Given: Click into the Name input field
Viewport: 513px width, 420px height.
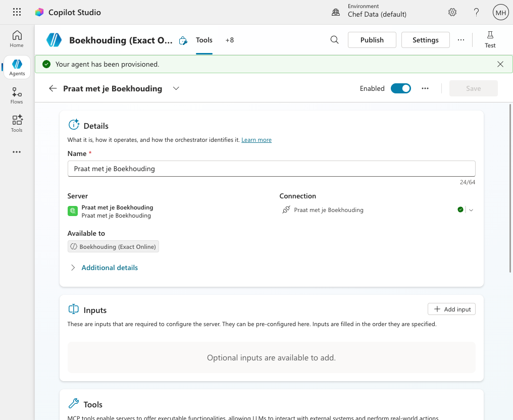Looking at the screenshot, I should [271, 169].
